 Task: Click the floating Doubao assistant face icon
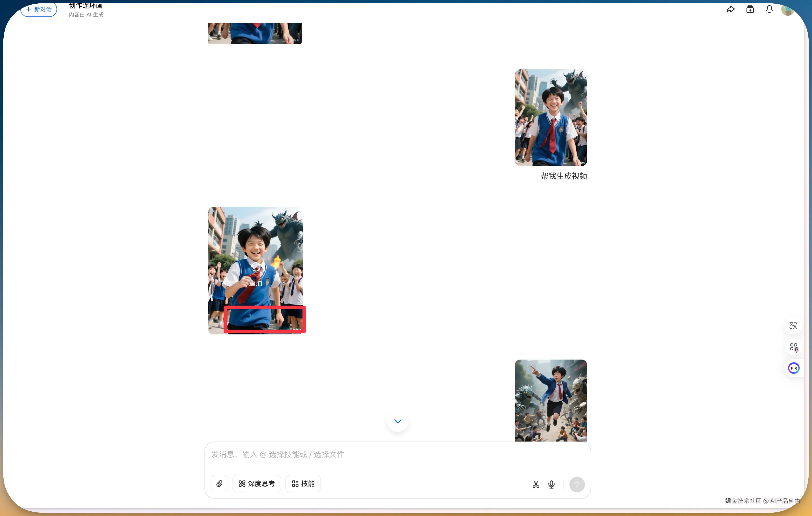(793, 368)
